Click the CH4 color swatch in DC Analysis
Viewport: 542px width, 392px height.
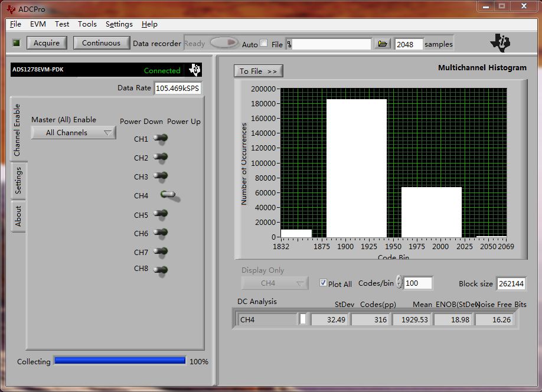pyautogui.click(x=302, y=319)
